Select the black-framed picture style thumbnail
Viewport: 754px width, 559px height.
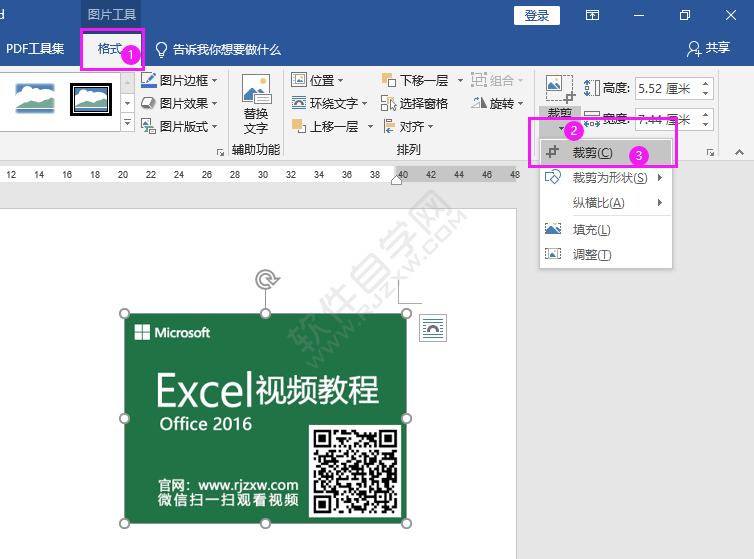pyautogui.click(x=91, y=98)
